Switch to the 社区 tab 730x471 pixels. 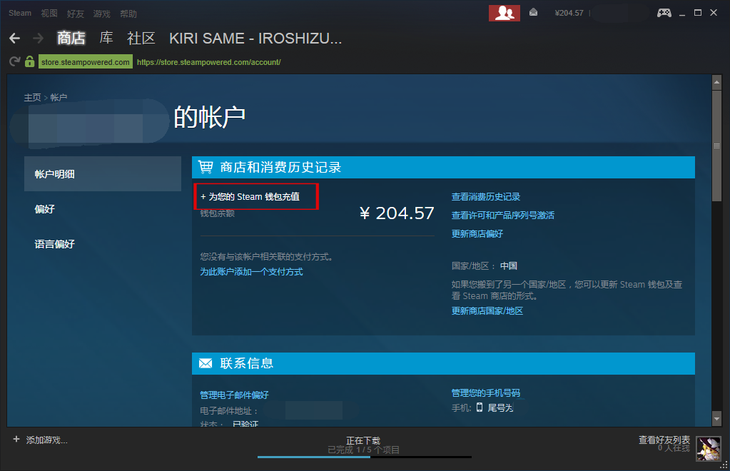pos(141,38)
